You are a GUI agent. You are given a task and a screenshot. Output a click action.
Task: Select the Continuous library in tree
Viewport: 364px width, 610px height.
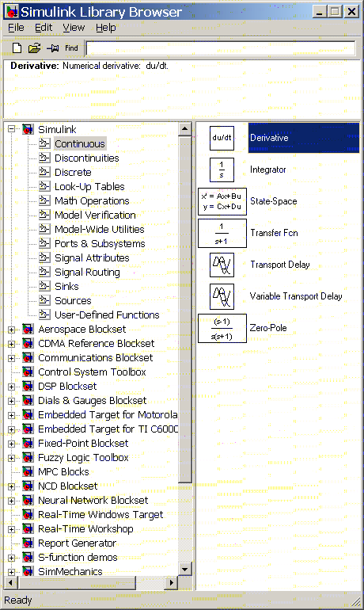point(80,143)
